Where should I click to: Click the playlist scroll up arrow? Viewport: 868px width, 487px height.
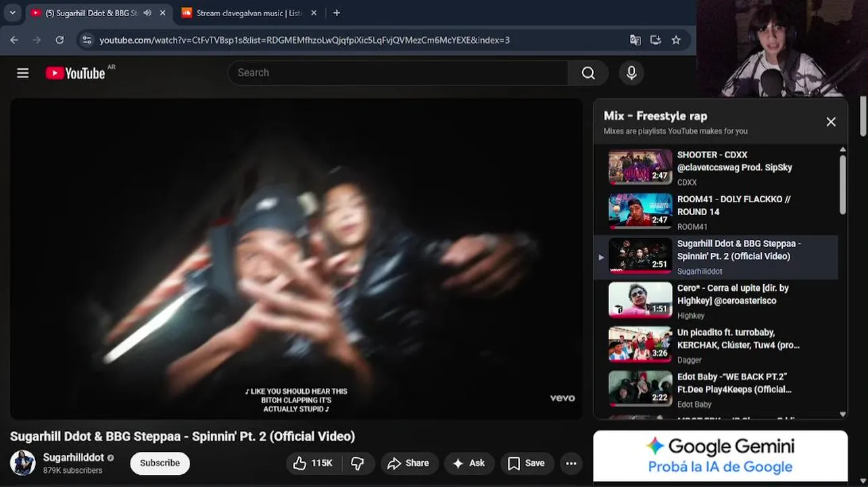843,149
